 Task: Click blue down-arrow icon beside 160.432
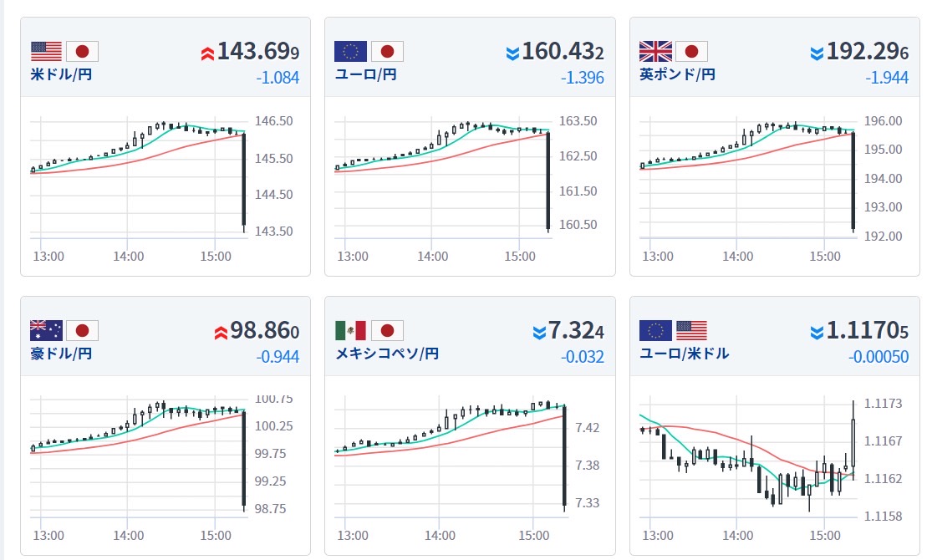click(x=512, y=54)
